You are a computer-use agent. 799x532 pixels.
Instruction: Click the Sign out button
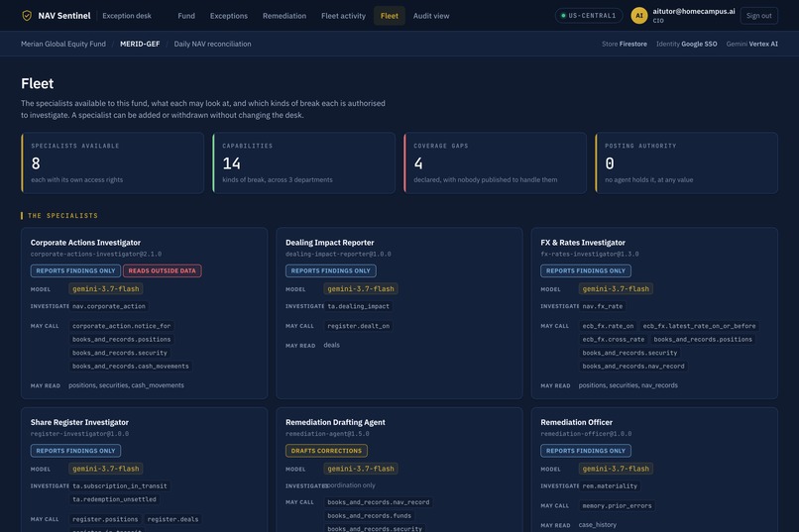tap(758, 16)
